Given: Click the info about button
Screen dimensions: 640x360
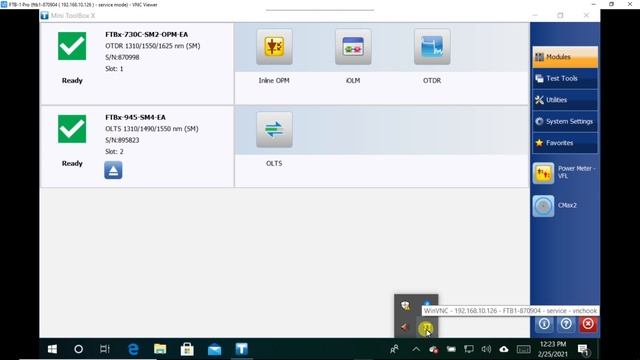Looking at the screenshot, I should pos(544,324).
